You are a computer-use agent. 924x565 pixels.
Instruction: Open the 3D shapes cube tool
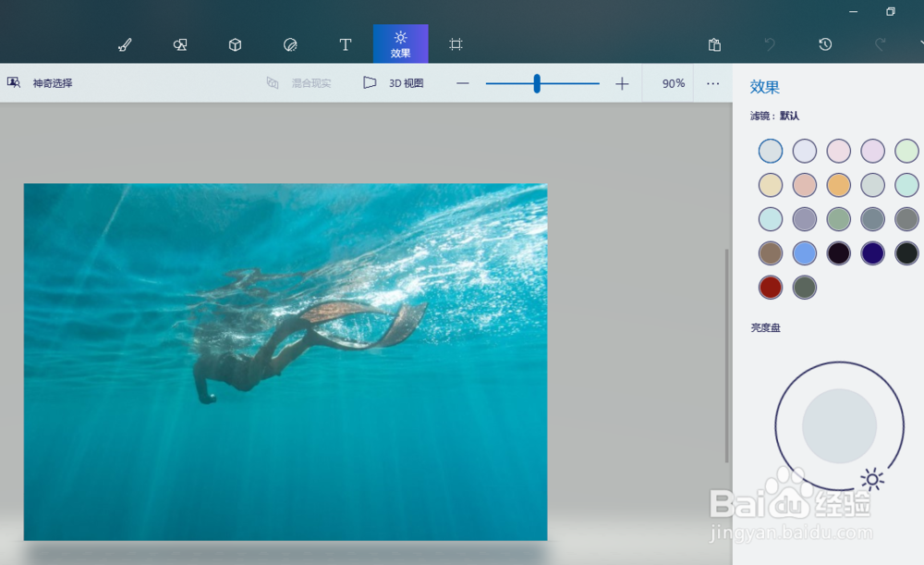[235, 44]
